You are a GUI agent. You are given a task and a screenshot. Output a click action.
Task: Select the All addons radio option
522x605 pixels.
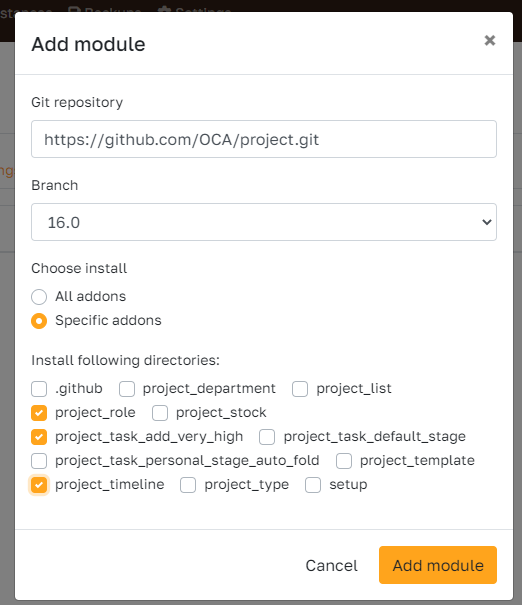coord(39,297)
